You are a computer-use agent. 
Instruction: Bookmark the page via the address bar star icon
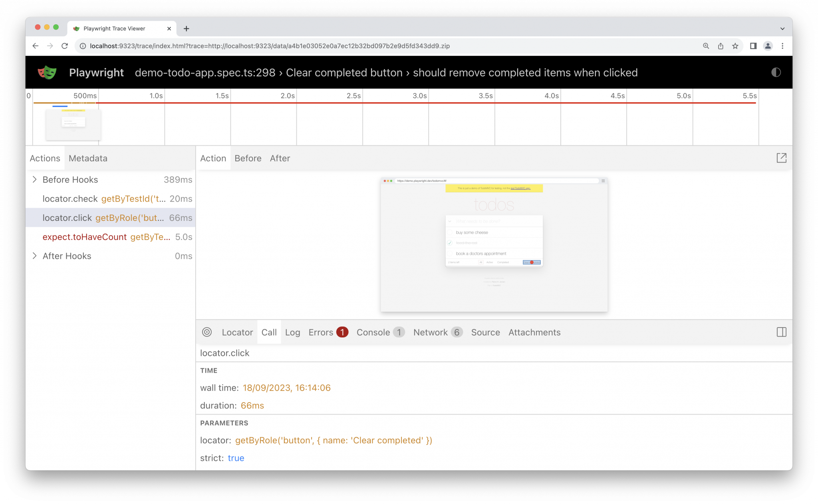735,46
